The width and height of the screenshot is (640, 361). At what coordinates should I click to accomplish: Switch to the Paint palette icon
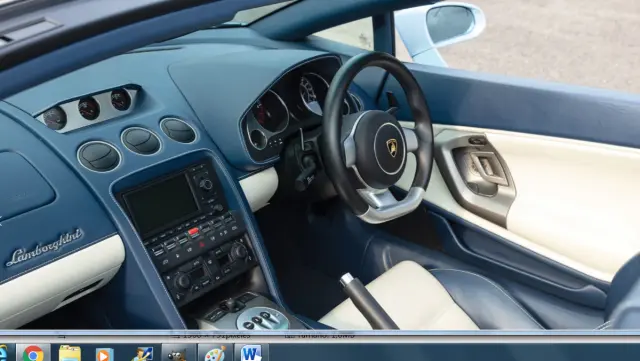[215, 353]
